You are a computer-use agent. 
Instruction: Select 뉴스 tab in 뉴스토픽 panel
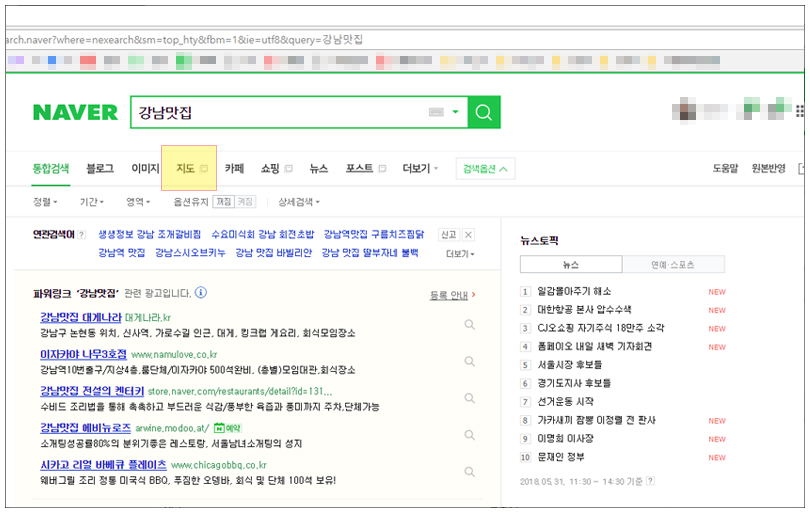[571, 264]
